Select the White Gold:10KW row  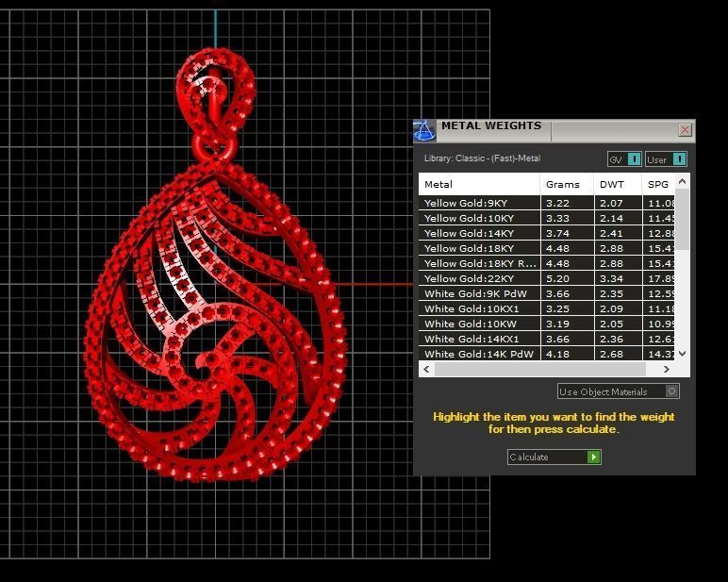tap(547, 324)
